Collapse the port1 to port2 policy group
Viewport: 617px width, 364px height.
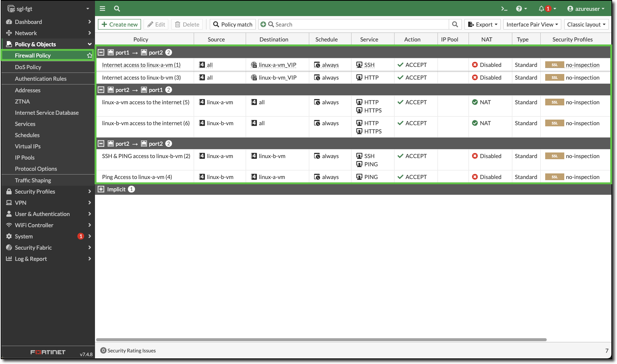101,52
